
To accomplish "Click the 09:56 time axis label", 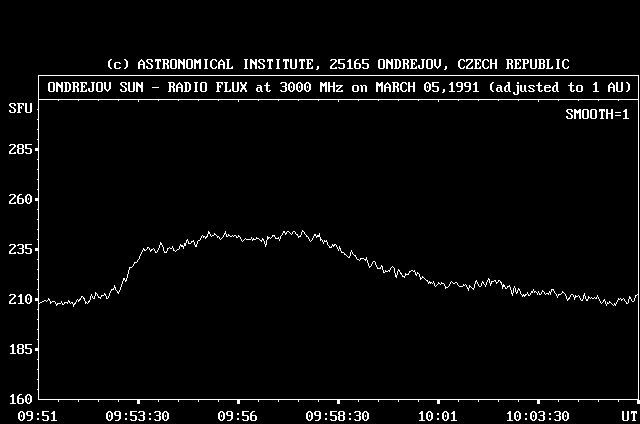I will (x=238, y=415).
